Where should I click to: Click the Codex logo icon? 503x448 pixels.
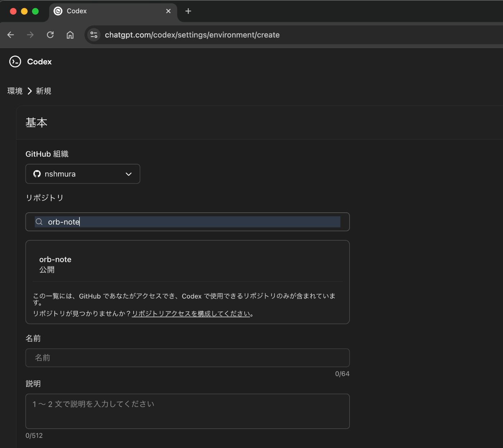(15, 62)
